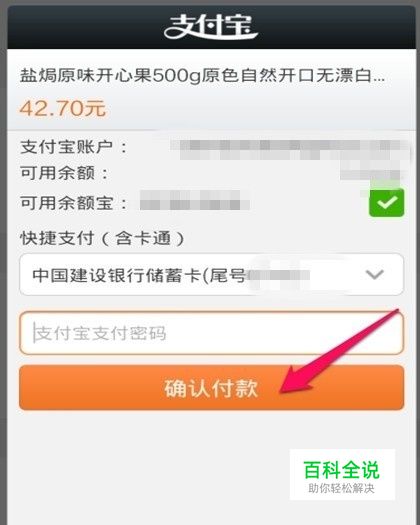Click the pink arrow annotation head
This screenshot has width=420, height=525.
pos(295,380)
